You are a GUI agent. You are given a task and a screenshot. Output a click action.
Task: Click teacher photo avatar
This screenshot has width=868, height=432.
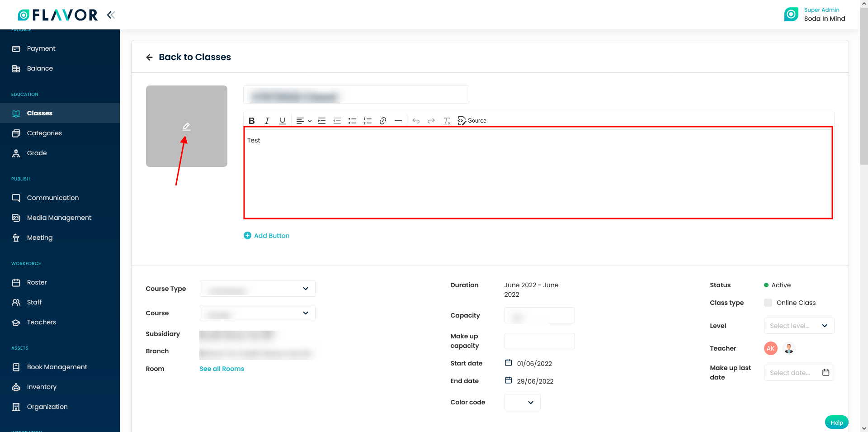pos(789,348)
